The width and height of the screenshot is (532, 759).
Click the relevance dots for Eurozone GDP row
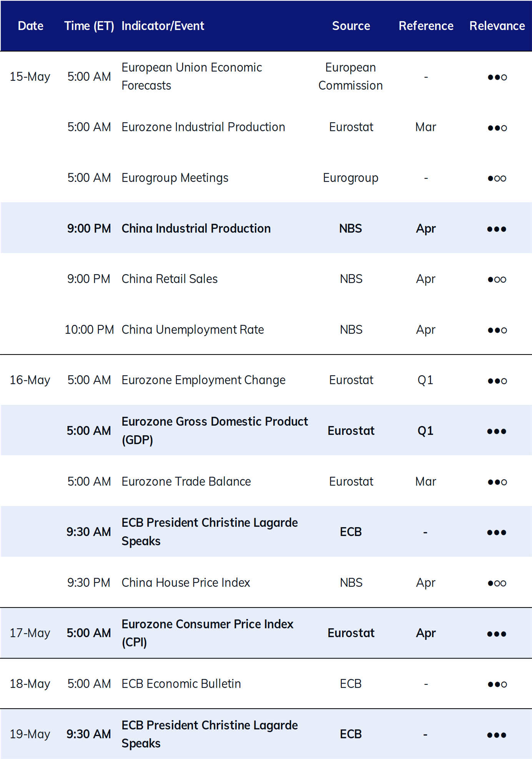[497, 431]
